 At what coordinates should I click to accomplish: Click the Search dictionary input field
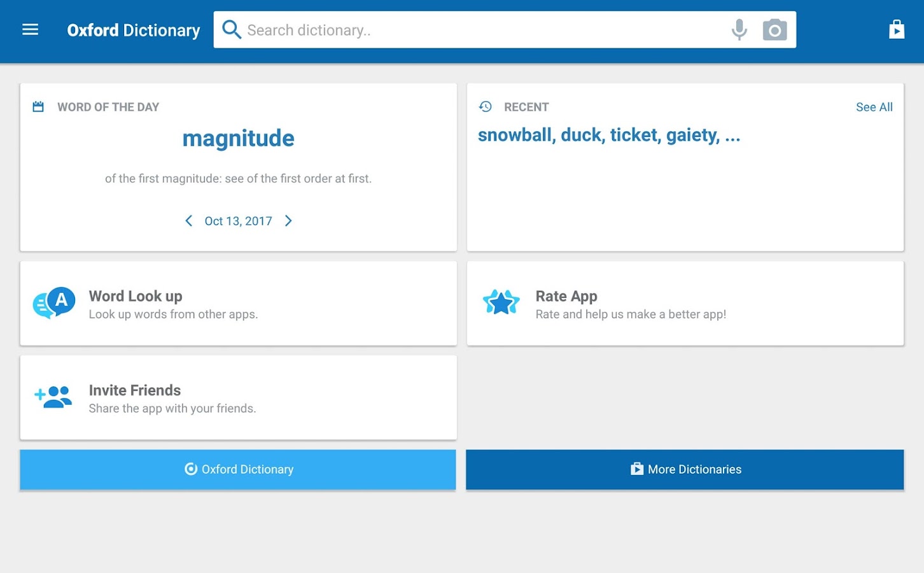tap(505, 29)
